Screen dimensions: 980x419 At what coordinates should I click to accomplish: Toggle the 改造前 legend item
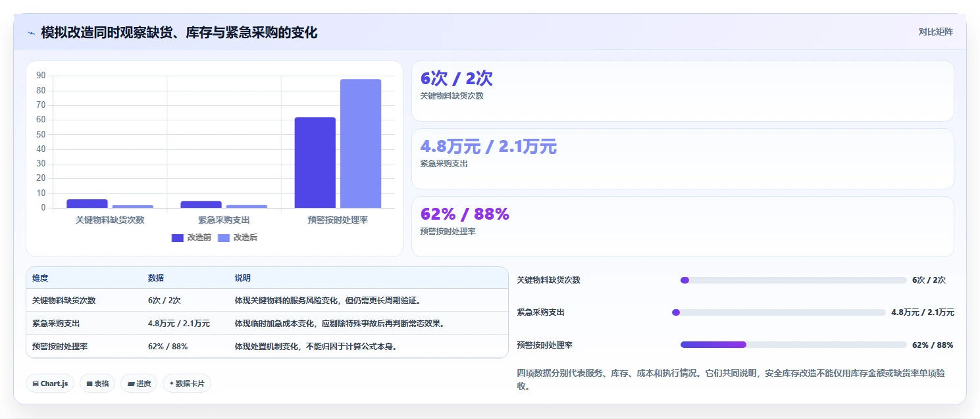(192, 237)
